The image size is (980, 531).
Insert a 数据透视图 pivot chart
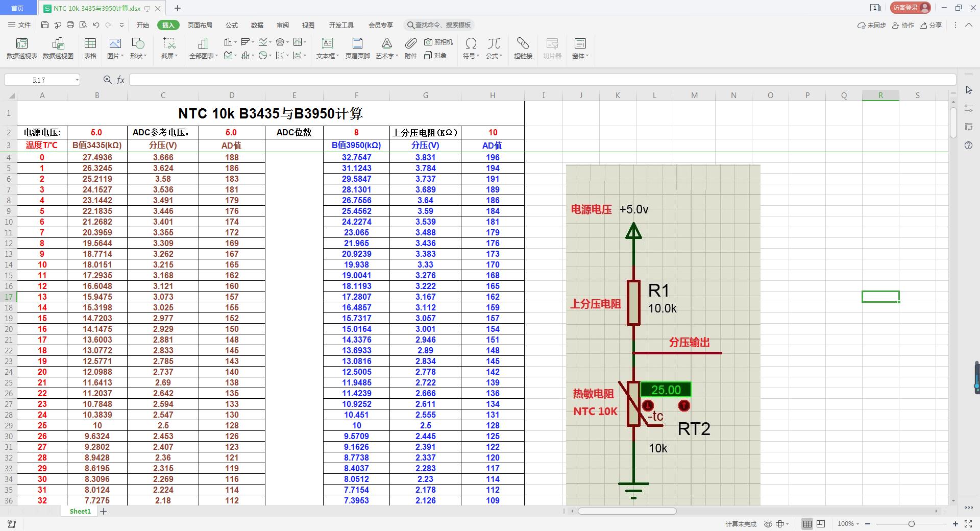click(x=58, y=49)
